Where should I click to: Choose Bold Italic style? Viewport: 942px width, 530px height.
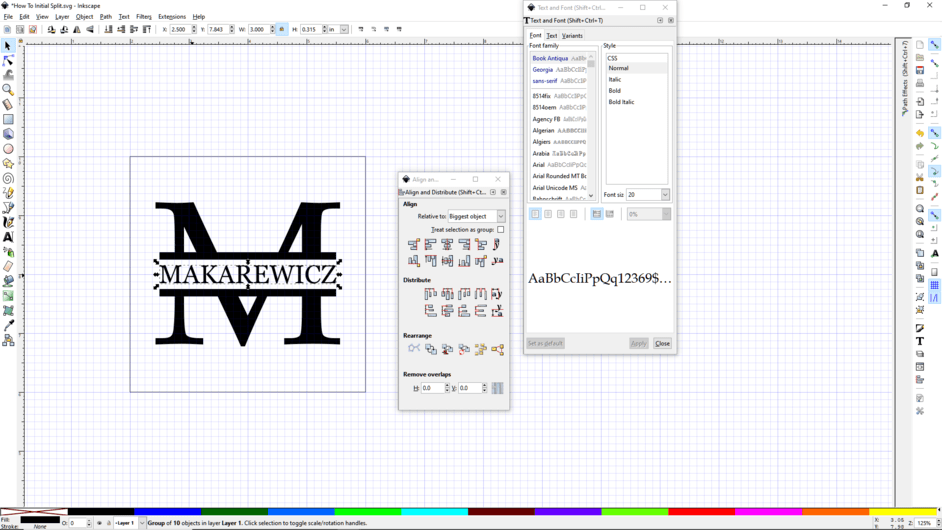tap(621, 102)
